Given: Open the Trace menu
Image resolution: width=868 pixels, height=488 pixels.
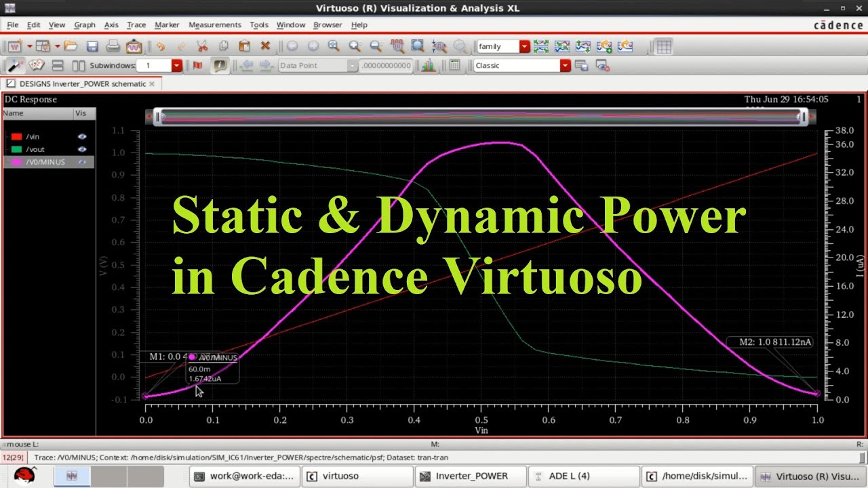Looking at the screenshot, I should 136,24.
